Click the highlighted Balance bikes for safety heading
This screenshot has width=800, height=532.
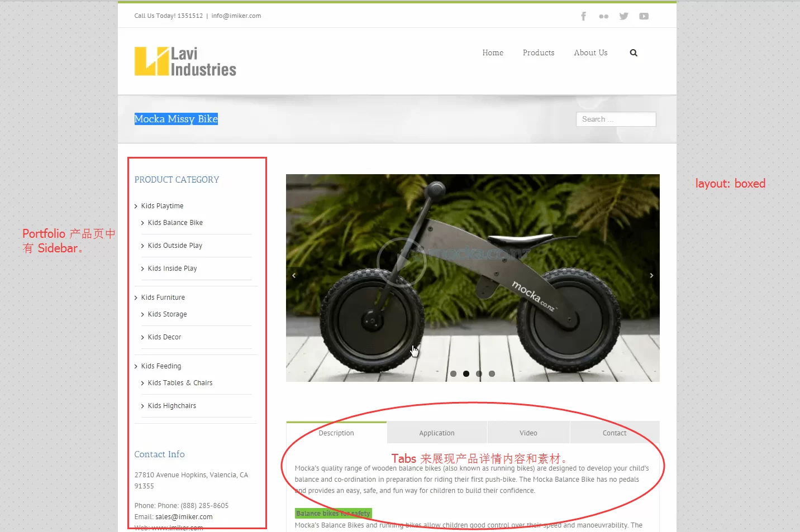(x=333, y=514)
